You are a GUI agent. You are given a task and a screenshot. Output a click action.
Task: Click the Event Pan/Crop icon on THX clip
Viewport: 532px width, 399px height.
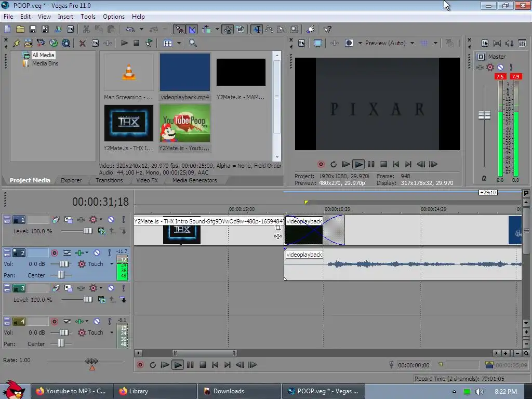278,228
